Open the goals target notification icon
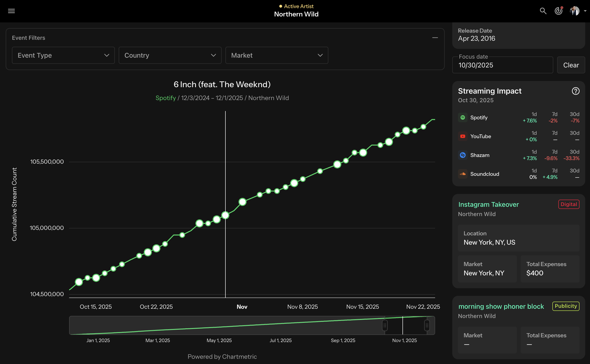The width and height of the screenshot is (590, 364). coord(559,11)
